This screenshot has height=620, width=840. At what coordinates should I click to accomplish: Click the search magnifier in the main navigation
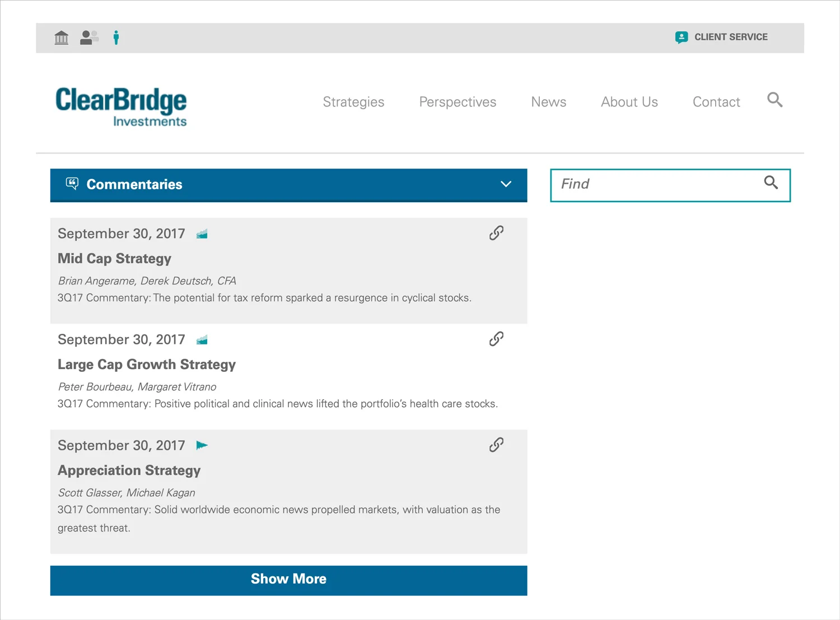(x=775, y=100)
